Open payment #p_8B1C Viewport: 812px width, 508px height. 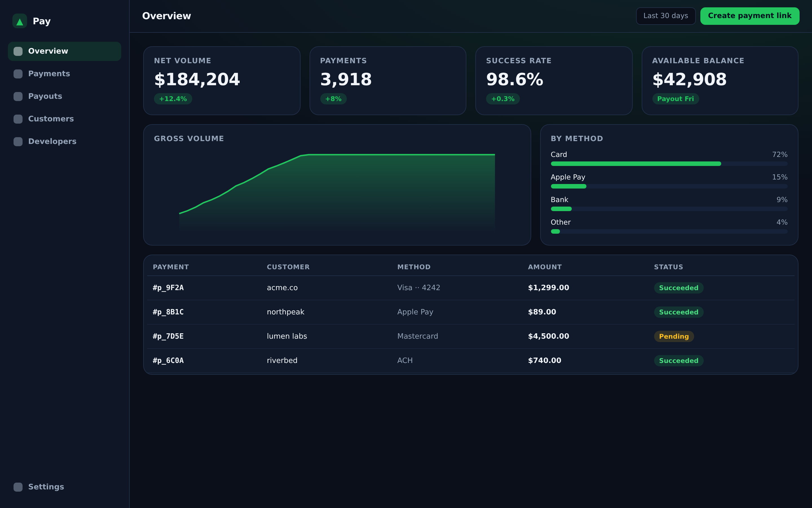(168, 312)
